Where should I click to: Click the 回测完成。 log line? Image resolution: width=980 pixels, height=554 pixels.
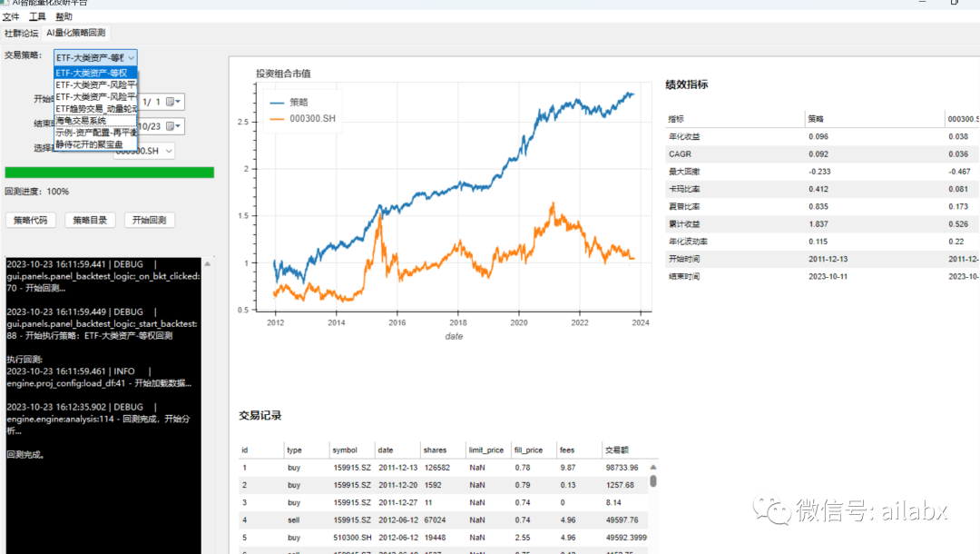[26, 455]
